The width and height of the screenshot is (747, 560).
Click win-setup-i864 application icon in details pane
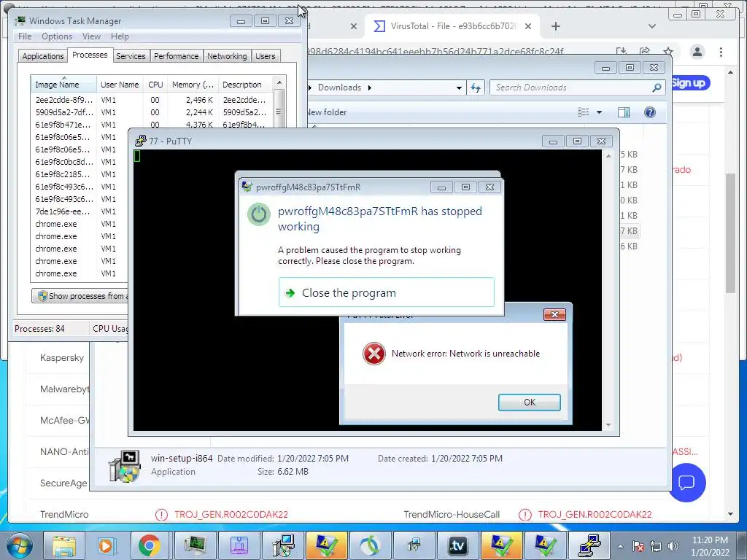(x=125, y=466)
